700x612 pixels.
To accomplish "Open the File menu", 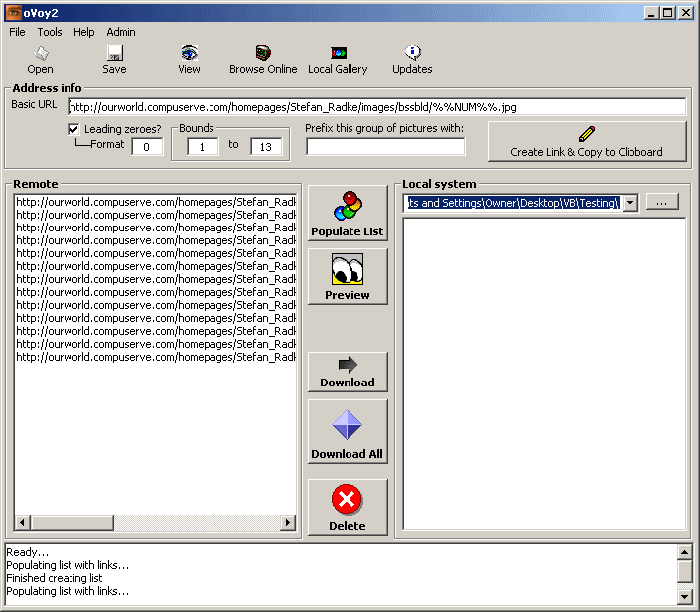I will 18,32.
